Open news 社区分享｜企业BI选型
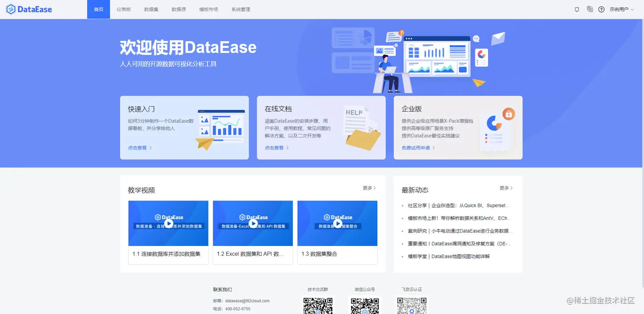This screenshot has width=644, height=314. pos(458,206)
